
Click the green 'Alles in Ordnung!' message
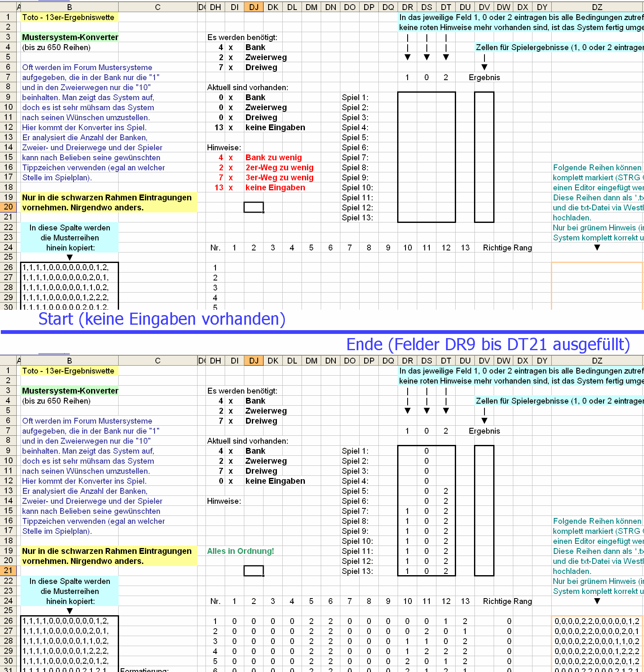point(241,551)
